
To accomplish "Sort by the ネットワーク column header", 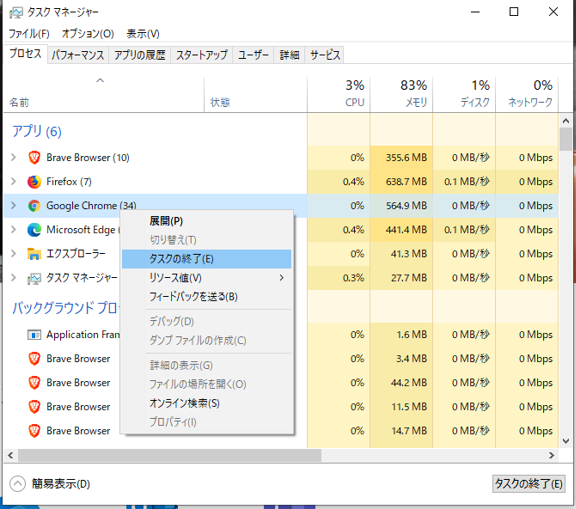I will click(527, 94).
